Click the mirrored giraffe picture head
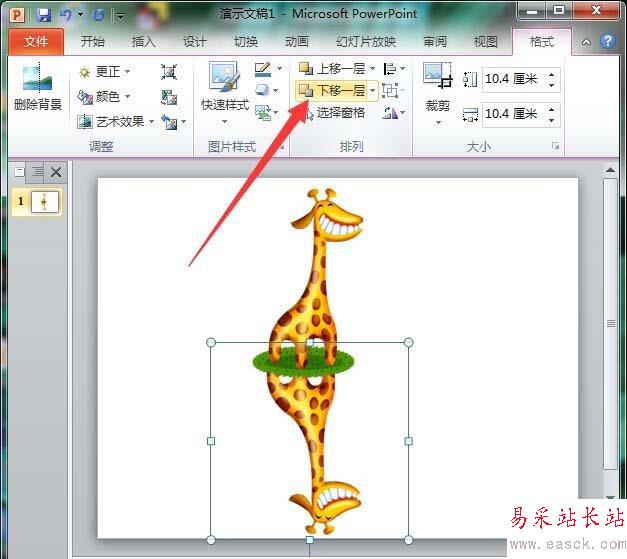This screenshot has width=627, height=559. coord(326,506)
